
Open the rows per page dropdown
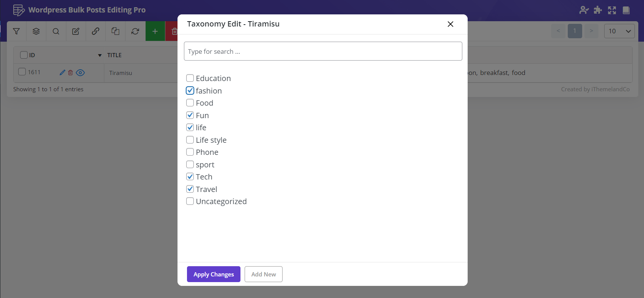pos(619,31)
